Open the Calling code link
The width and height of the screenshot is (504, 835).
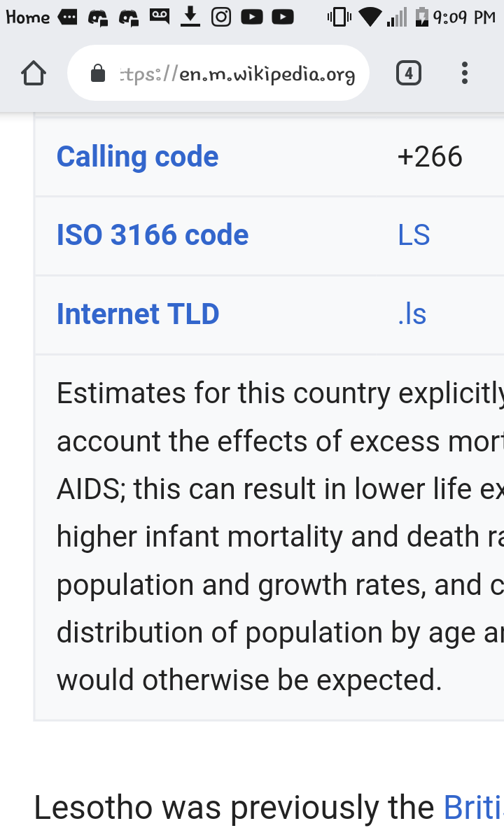point(137,157)
